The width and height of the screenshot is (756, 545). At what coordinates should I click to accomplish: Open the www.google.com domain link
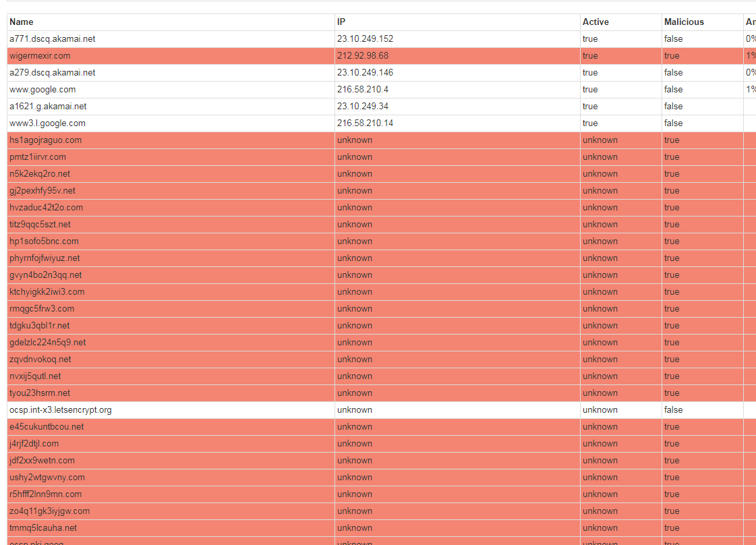pos(41,89)
